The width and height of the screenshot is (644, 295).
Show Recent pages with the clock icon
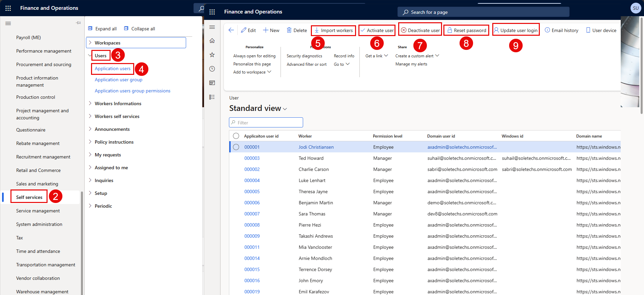pos(212,69)
